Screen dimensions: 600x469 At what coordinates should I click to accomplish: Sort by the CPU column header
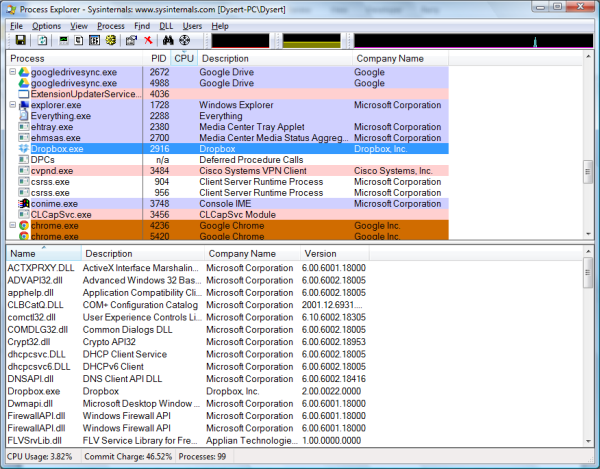point(184,59)
